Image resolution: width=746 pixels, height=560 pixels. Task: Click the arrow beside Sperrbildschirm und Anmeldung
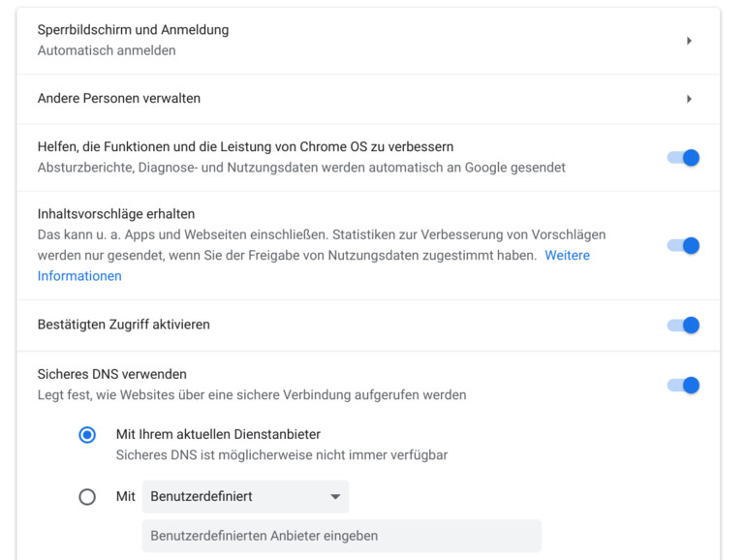[x=689, y=41]
